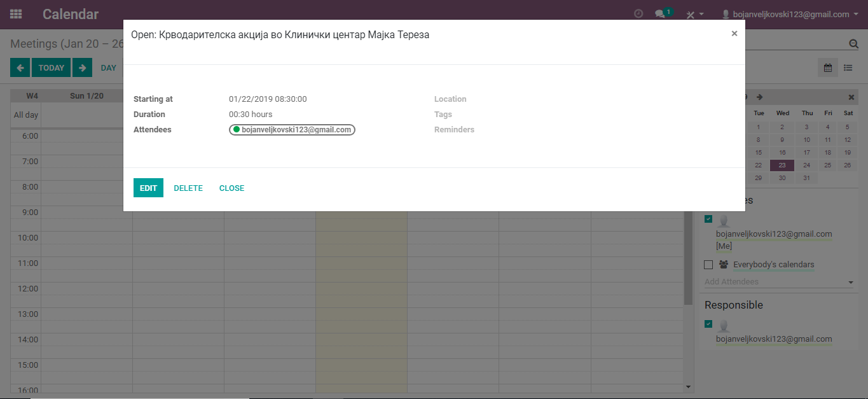Expand the Add Attendees dropdown

851,283
